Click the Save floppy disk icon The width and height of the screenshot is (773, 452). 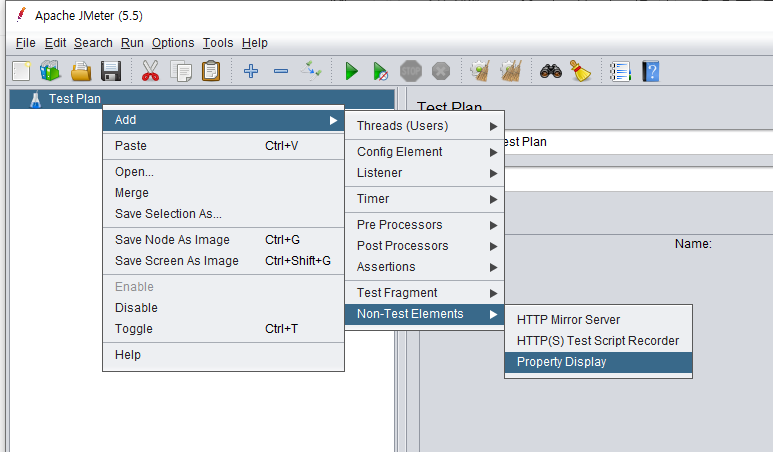111,71
